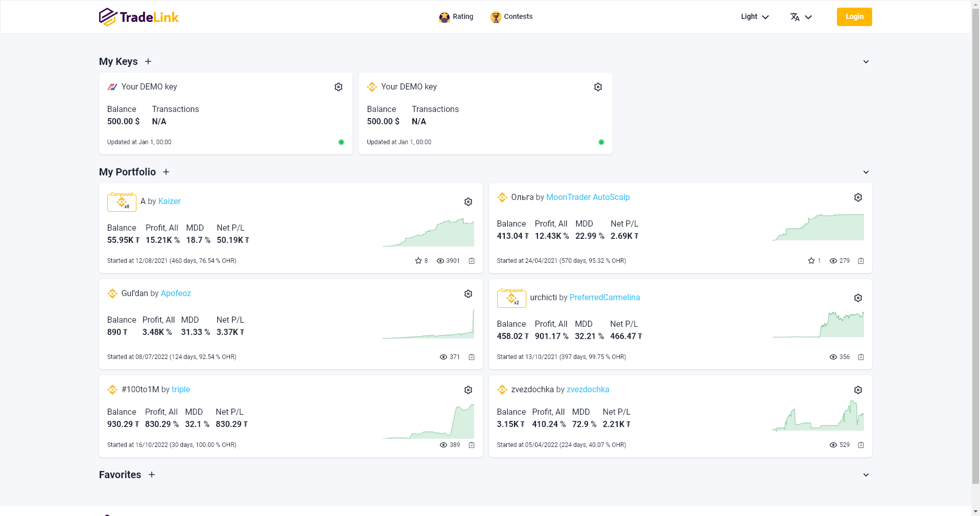Open portfolio A equity chart

point(428,232)
